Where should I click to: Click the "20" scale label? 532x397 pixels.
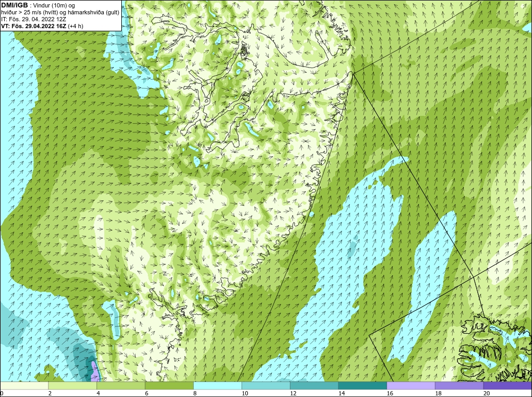pos(487,393)
